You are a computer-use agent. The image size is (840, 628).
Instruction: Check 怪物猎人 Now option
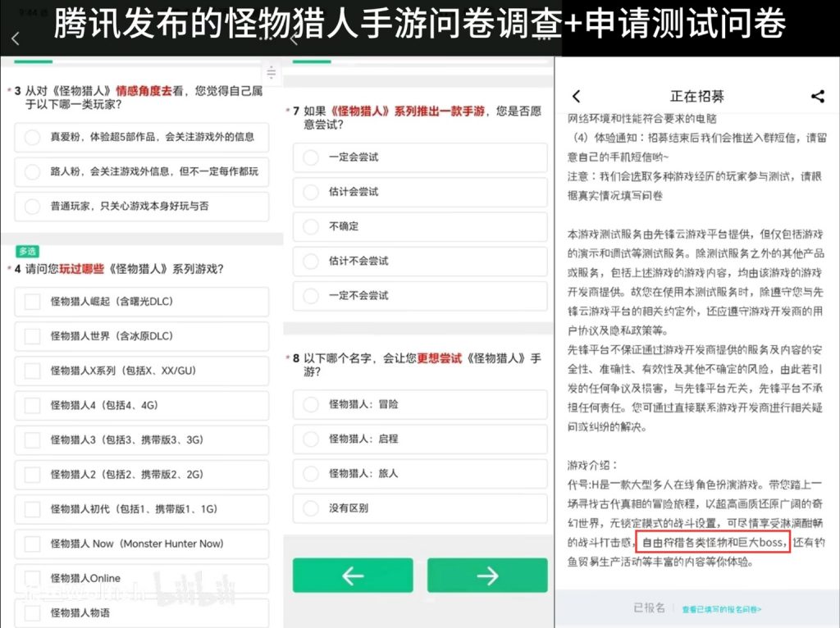click(141, 544)
